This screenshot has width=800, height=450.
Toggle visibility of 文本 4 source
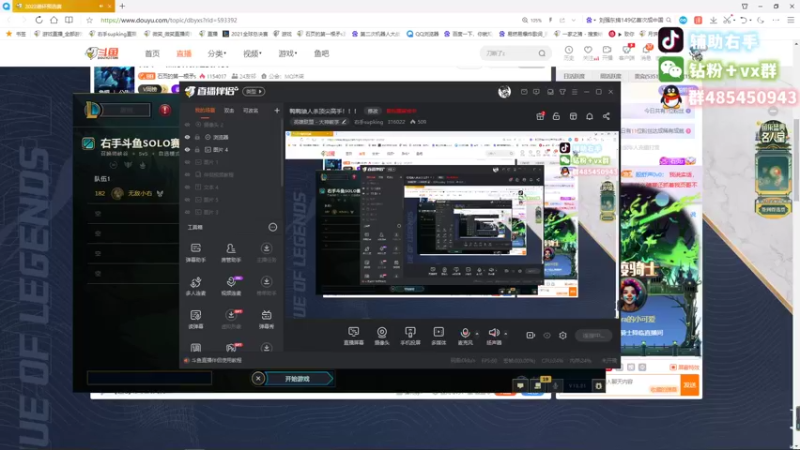pos(187,187)
